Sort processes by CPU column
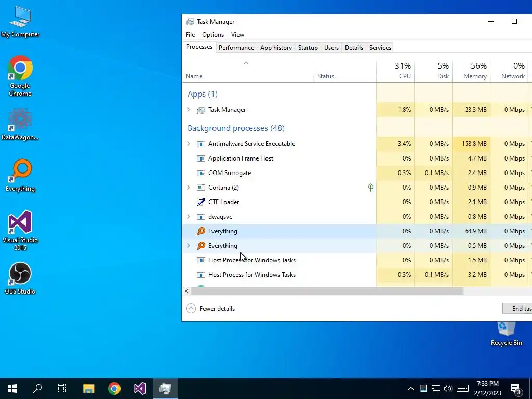Image resolution: width=532 pixels, height=399 pixels. click(395, 71)
